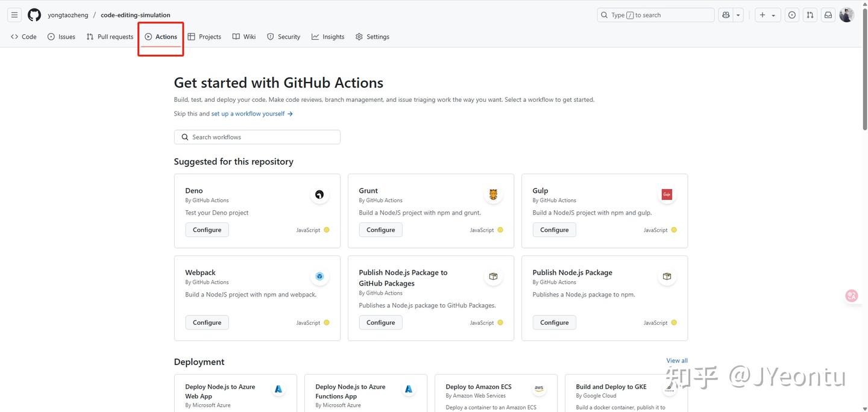Expand the Copilot dropdown arrow
The width and height of the screenshot is (868, 412).
[738, 15]
